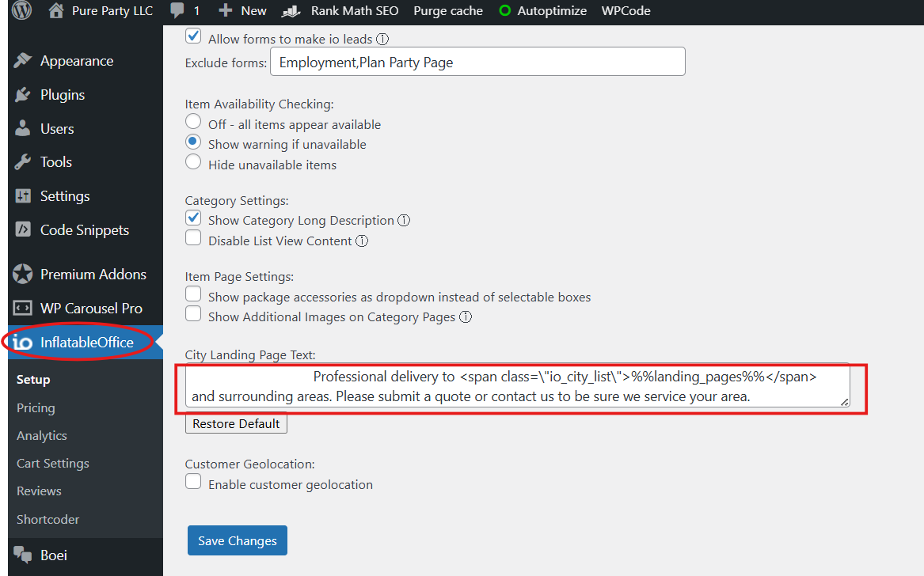Enable customer geolocation checkbox
The image size is (924, 576).
click(x=193, y=482)
